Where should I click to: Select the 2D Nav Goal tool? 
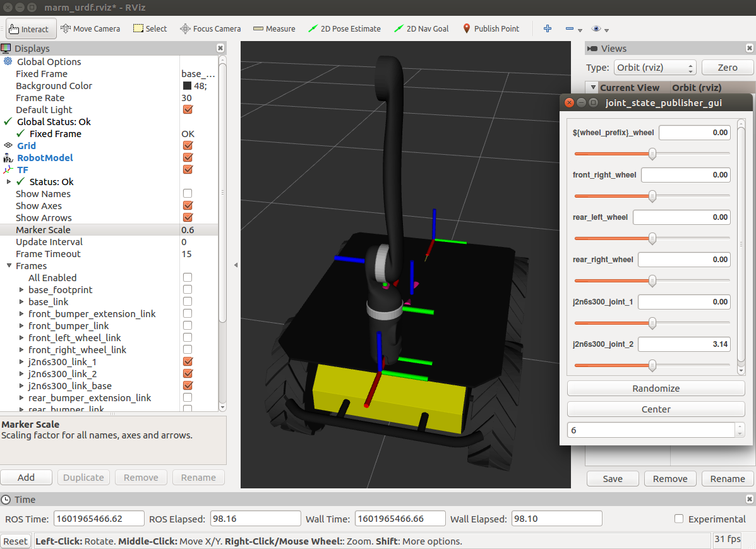(x=421, y=29)
